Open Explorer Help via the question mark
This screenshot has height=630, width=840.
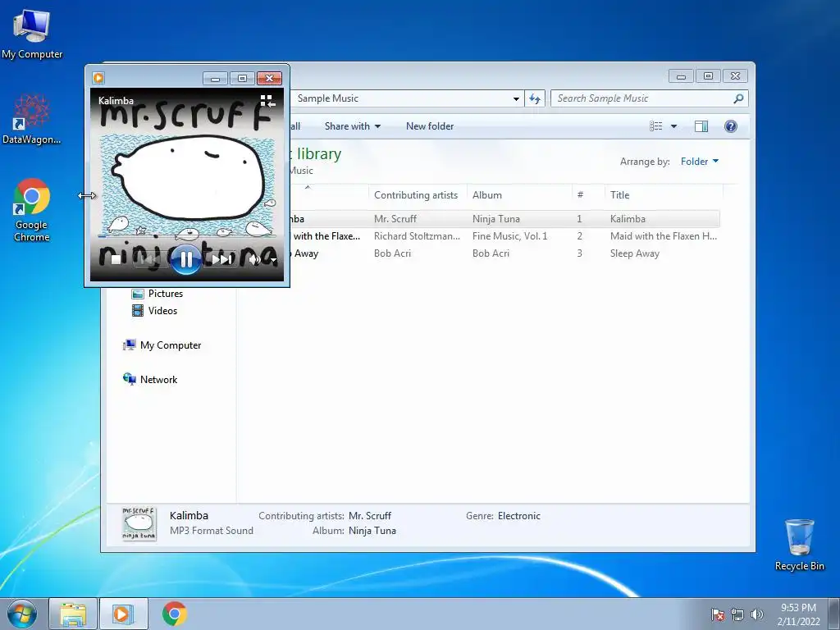click(730, 126)
